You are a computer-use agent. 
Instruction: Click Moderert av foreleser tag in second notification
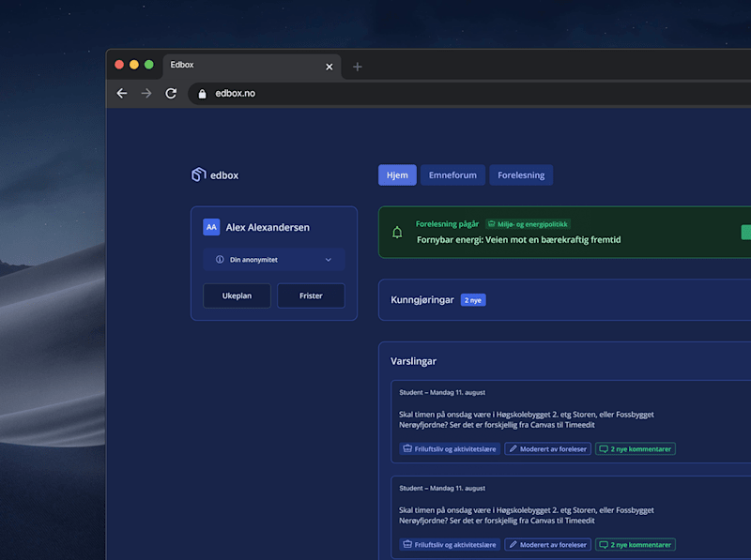[x=547, y=545]
